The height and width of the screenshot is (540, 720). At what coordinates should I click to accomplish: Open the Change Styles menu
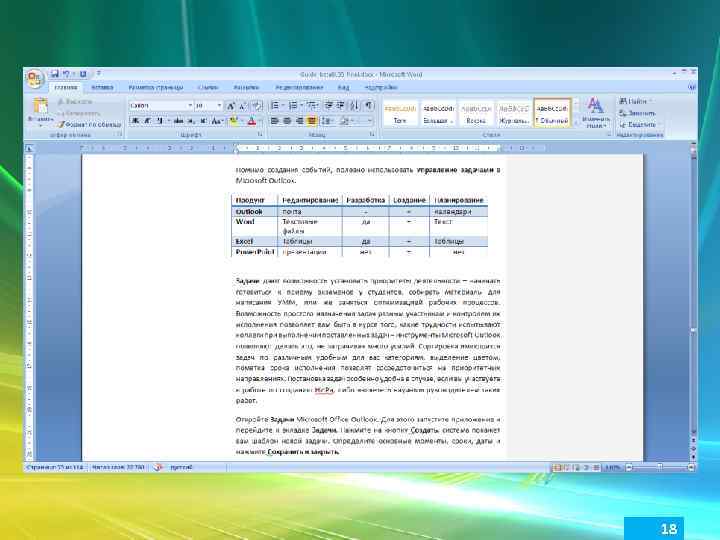[x=595, y=113]
